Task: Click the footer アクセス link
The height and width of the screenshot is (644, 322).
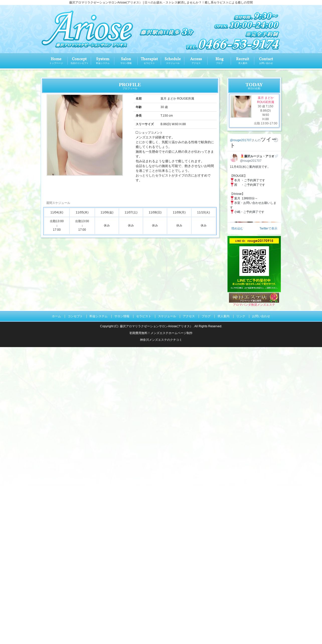Action: coord(189,316)
